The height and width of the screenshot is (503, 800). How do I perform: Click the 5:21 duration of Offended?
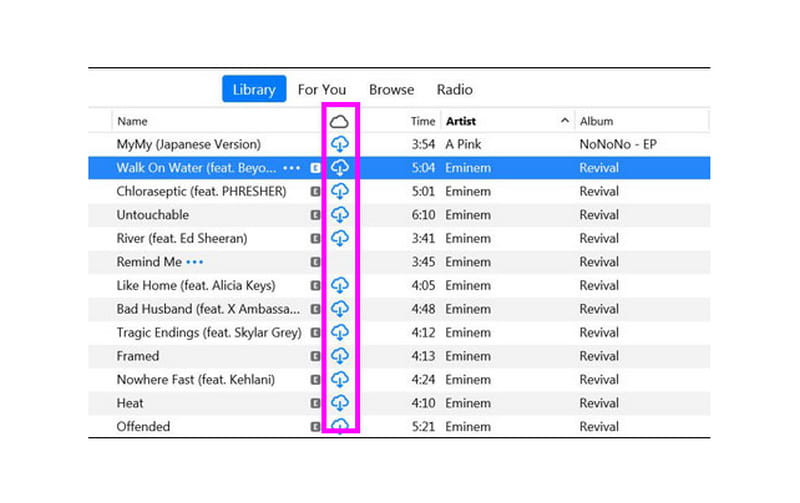click(423, 426)
